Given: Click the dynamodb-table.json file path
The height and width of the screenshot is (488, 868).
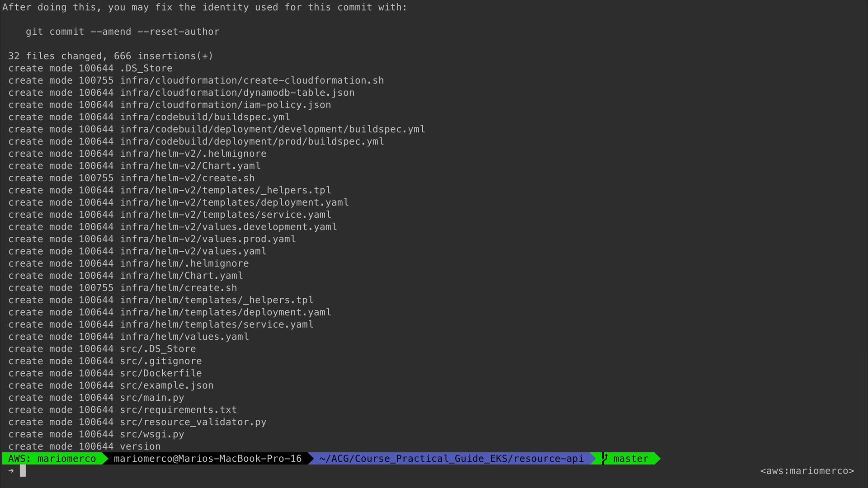Looking at the screenshot, I should click(237, 93).
